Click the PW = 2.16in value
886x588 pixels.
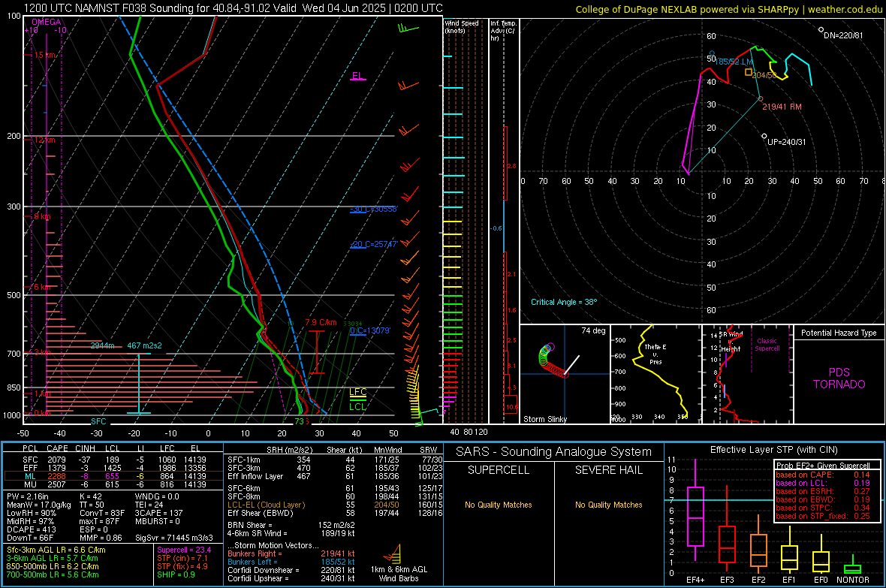[x=29, y=496]
